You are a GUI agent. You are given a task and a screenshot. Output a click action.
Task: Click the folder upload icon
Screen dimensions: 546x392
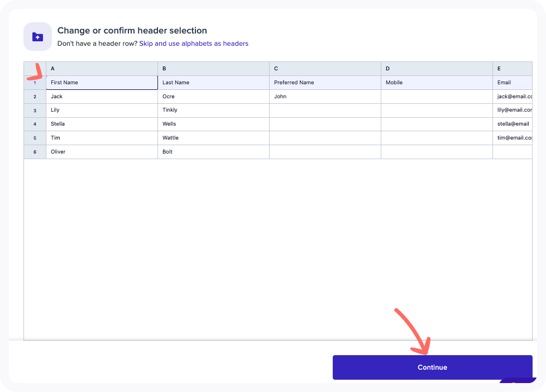pyautogui.click(x=37, y=36)
